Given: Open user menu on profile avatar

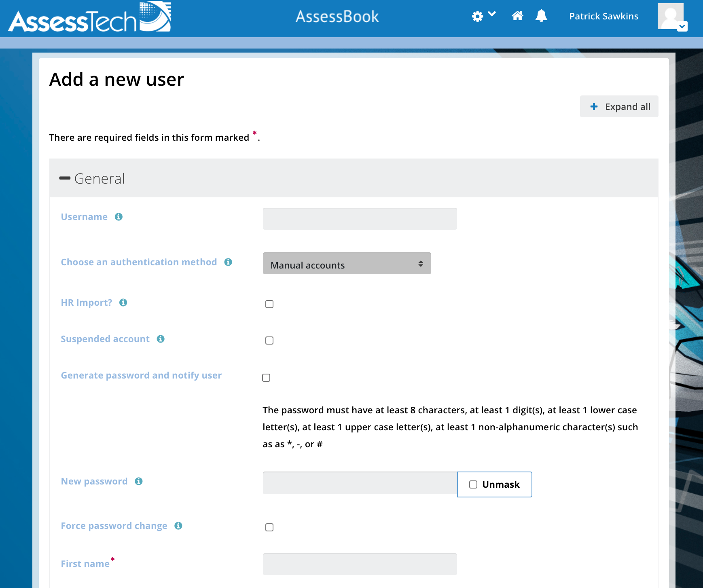Looking at the screenshot, I should pos(672,17).
